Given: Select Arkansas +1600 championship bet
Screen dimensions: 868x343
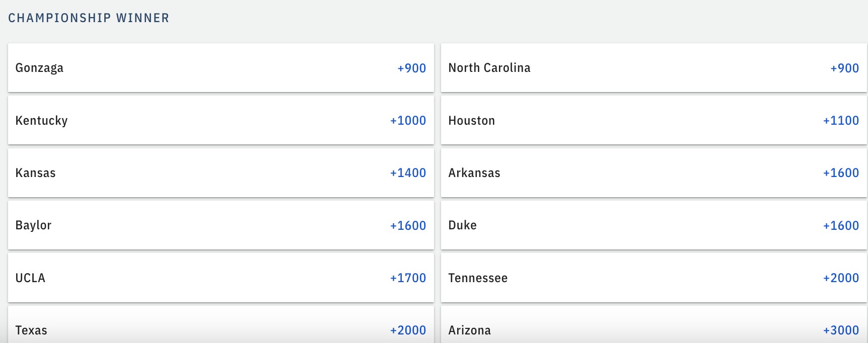Looking at the screenshot, I should click(x=654, y=173).
